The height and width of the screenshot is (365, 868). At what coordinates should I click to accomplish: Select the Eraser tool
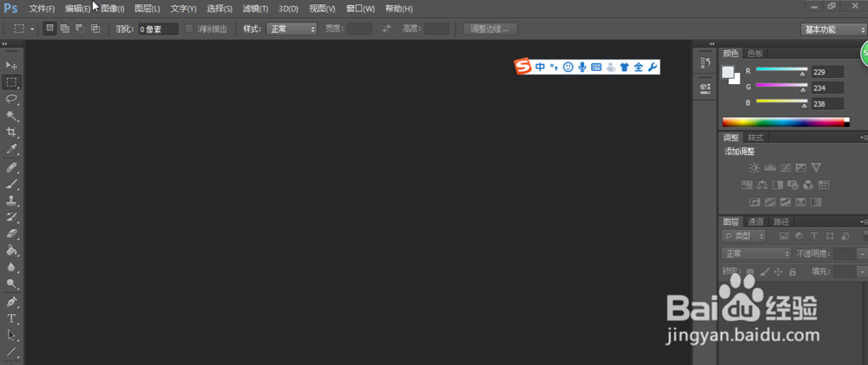point(11,233)
